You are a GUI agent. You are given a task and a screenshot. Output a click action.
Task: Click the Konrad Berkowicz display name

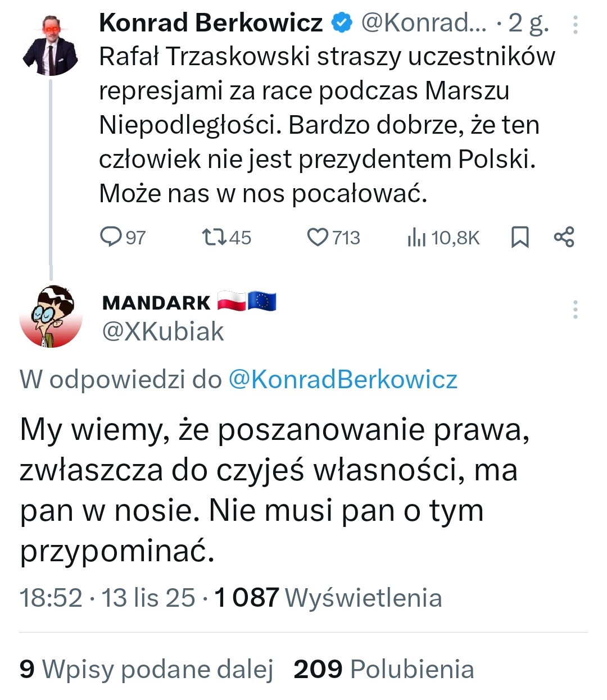[211, 23]
